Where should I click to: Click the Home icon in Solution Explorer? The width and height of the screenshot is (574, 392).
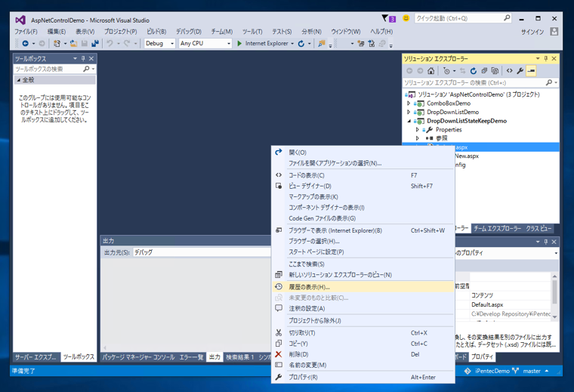430,71
